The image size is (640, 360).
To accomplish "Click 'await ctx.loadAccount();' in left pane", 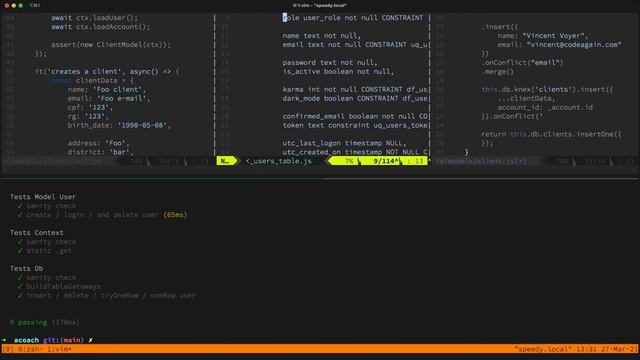I will click(x=100, y=27).
